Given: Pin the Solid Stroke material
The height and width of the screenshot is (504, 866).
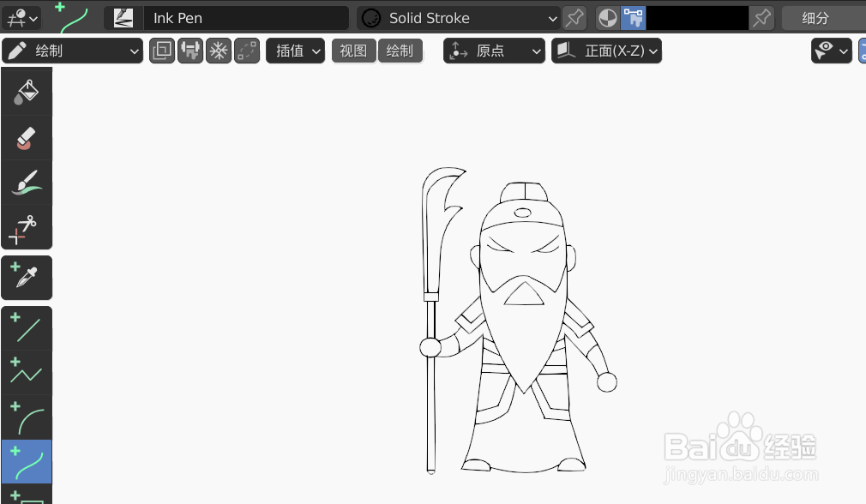Looking at the screenshot, I should 574,18.
